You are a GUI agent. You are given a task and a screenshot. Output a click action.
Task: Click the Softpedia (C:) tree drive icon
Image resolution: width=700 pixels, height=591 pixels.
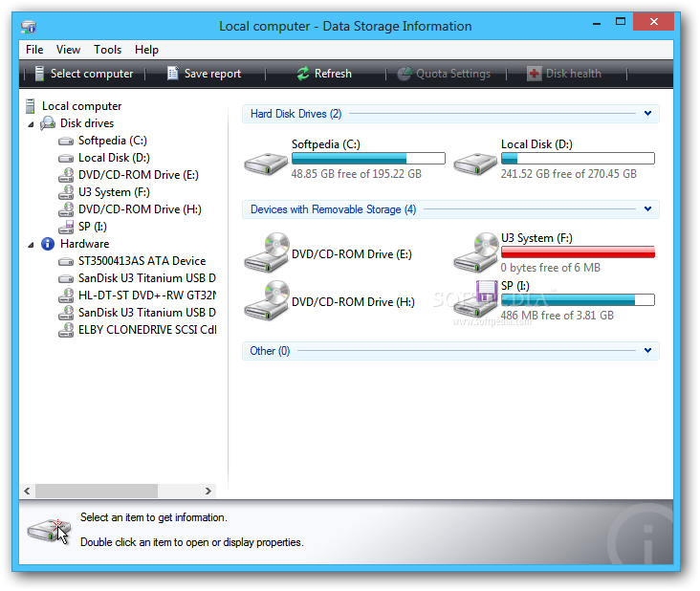(66, 141)
